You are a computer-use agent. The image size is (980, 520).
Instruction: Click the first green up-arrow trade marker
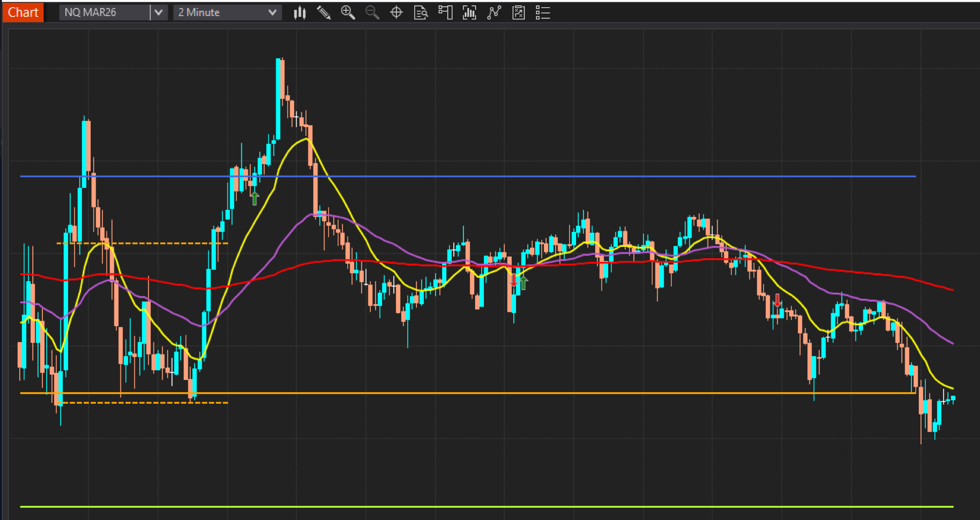[255, 198]
